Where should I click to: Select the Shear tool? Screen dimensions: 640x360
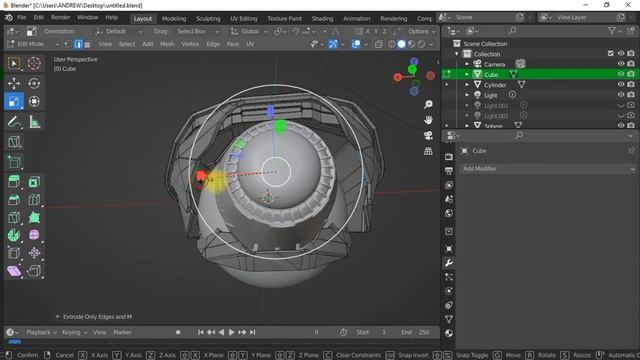click(14, 271)
